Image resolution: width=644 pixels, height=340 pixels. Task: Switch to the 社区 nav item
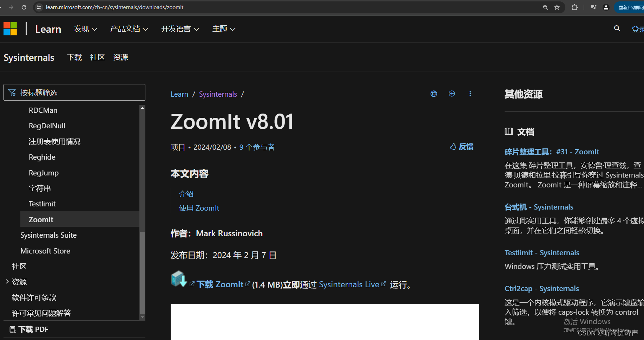coord(97,57)
